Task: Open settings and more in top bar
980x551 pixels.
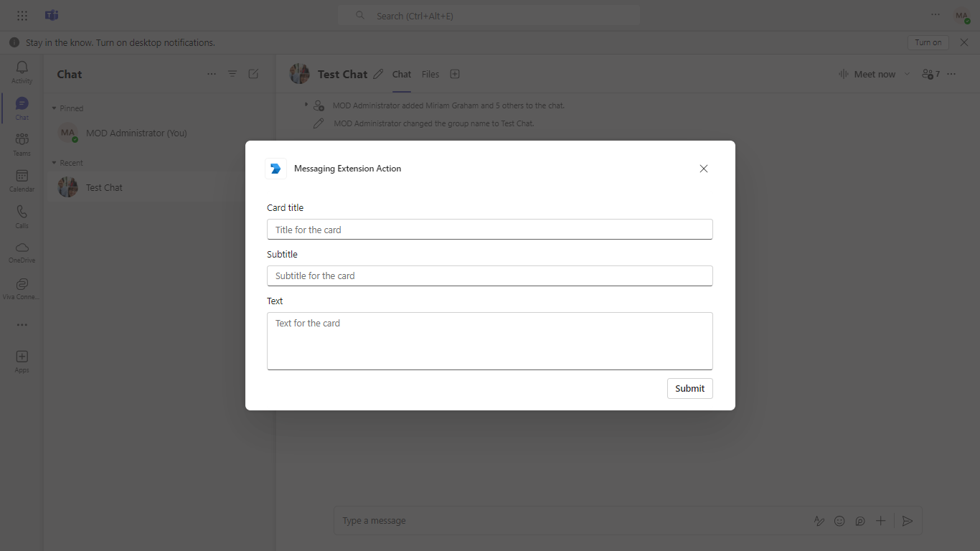Action: pos(935,14)
